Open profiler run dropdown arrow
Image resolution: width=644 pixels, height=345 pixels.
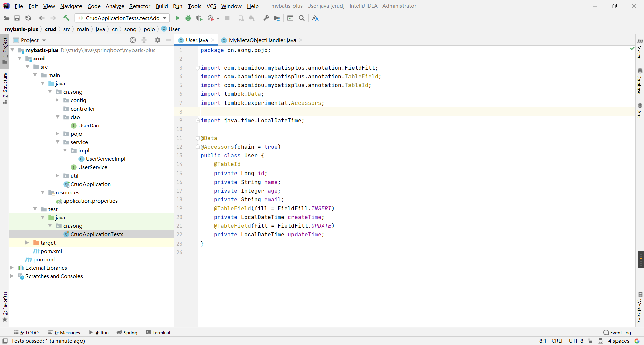click(x=218, y=18)
